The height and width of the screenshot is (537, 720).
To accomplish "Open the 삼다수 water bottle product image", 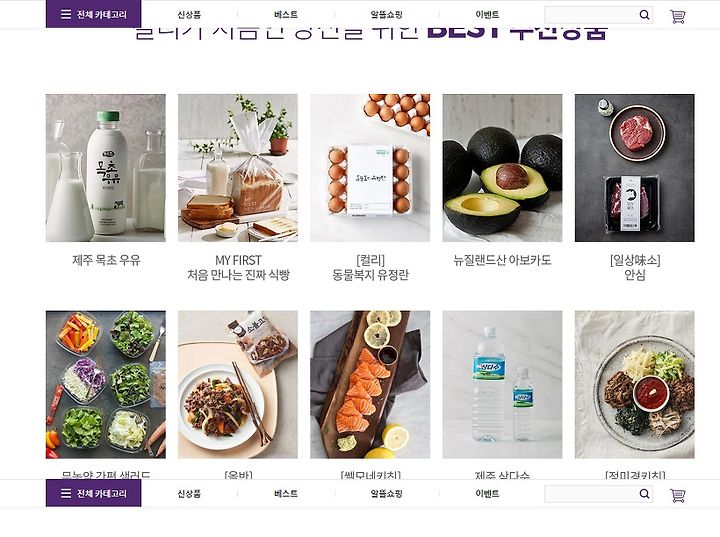I will pyautogui.click(x=502, y=384).
